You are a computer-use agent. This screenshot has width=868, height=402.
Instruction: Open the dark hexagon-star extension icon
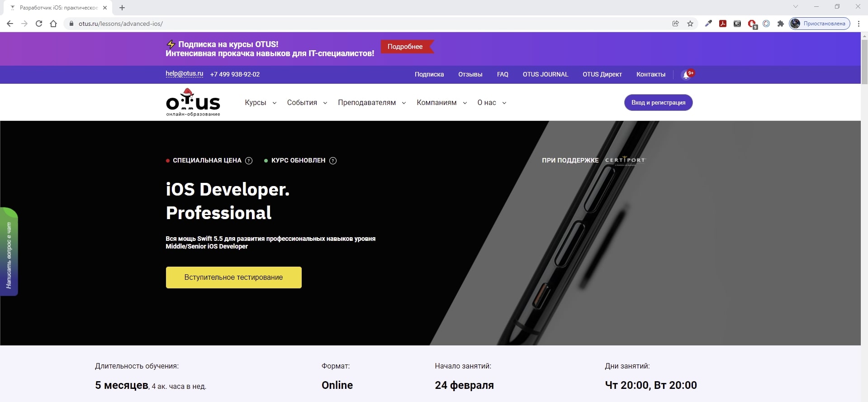[737, 24]
